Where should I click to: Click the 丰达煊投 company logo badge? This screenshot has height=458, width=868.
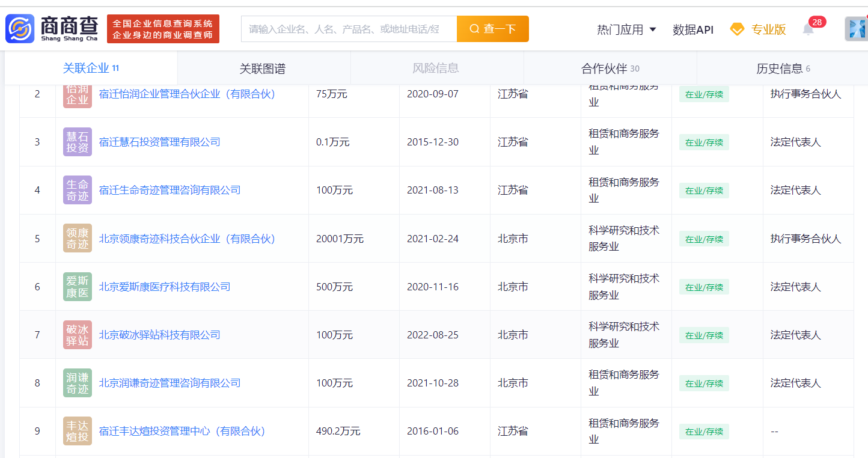click(77, 431)
